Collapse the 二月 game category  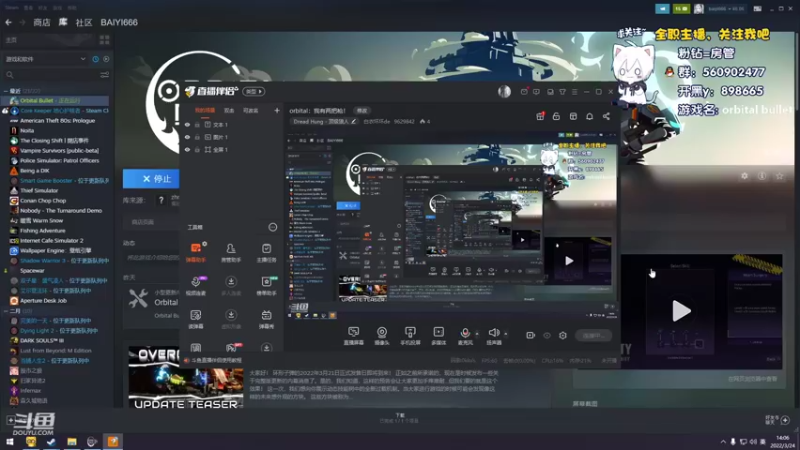pyautogui.click(x=6, y=311)
